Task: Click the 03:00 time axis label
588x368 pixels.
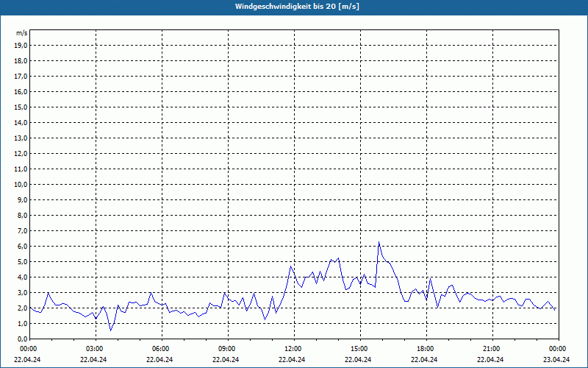Action: (x=94, y=349)
